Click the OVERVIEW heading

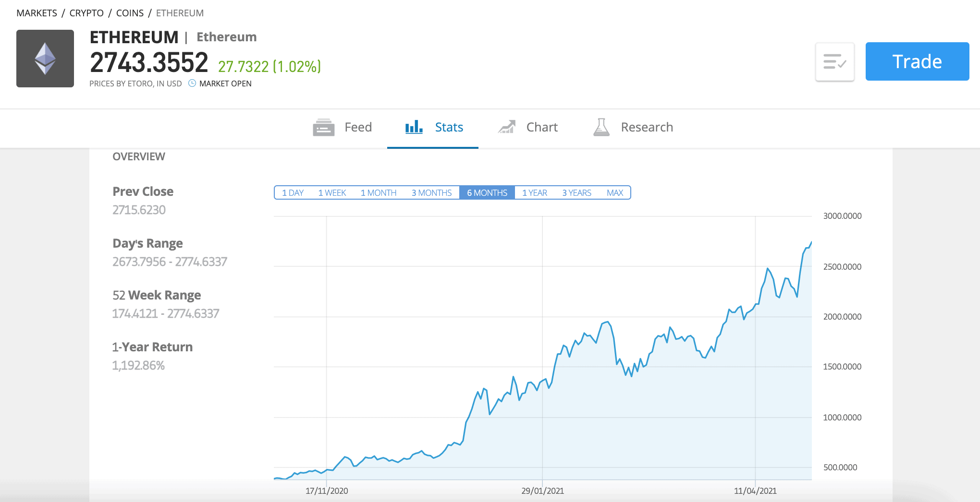139,156
